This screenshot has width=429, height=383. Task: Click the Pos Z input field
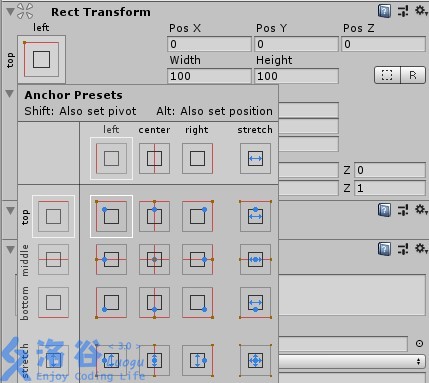pos(383,44)
